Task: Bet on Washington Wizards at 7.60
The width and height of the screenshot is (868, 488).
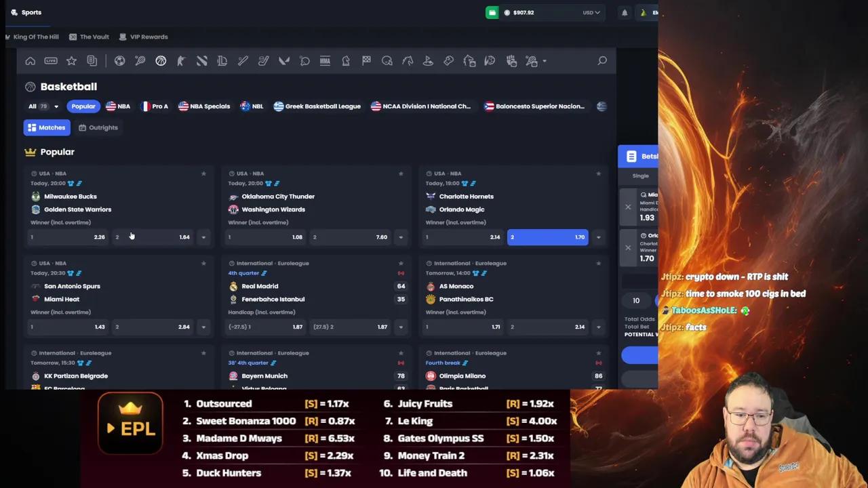Action: 351,237
